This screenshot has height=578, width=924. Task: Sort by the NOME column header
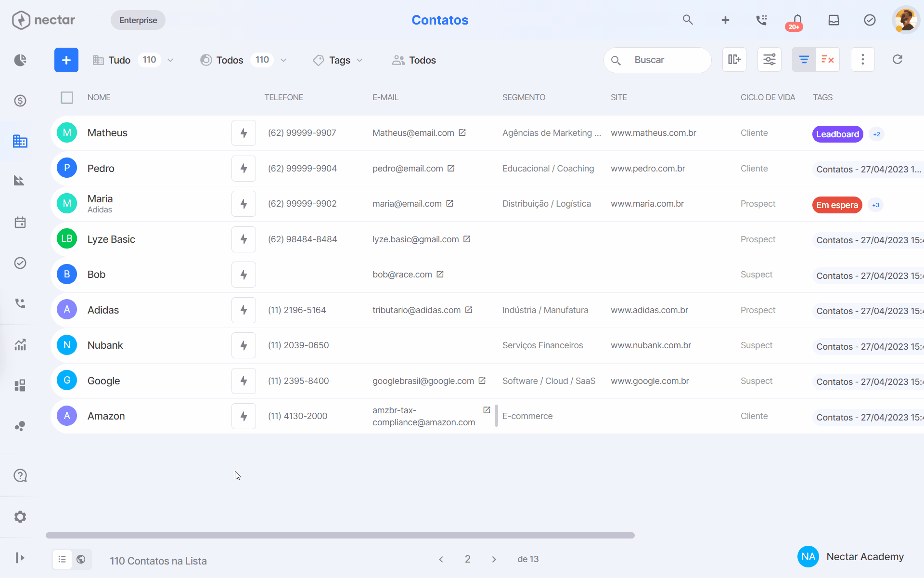coord(99,97)
